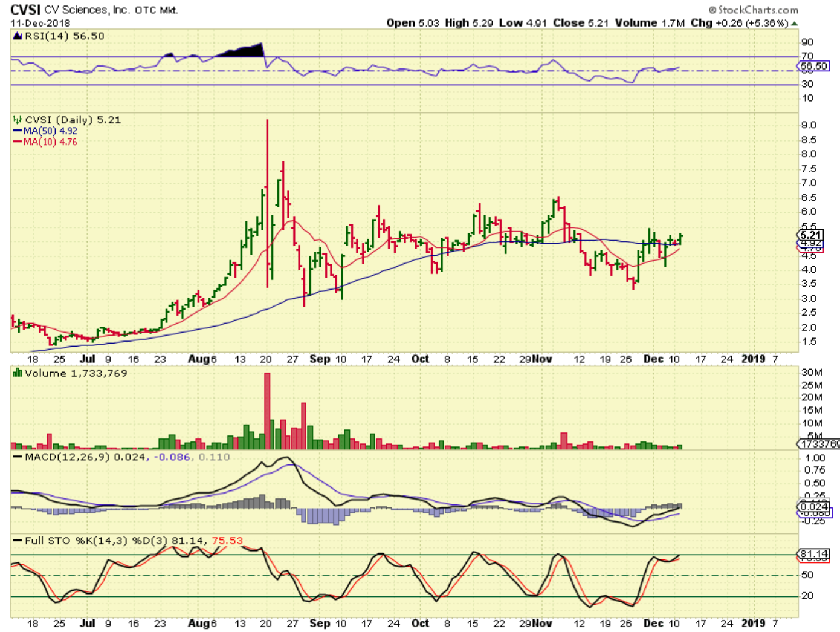840x632 pixels.
Task: Click the bold CVSI ticker symbol in the header
Action: [x=25, y=10]
